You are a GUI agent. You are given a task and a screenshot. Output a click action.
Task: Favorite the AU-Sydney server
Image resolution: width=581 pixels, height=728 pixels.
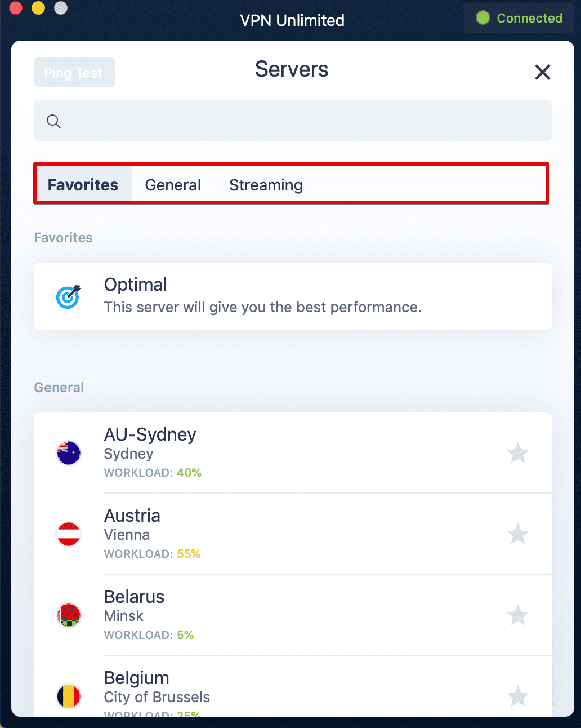pyautogui.click(x=517, y=453)
